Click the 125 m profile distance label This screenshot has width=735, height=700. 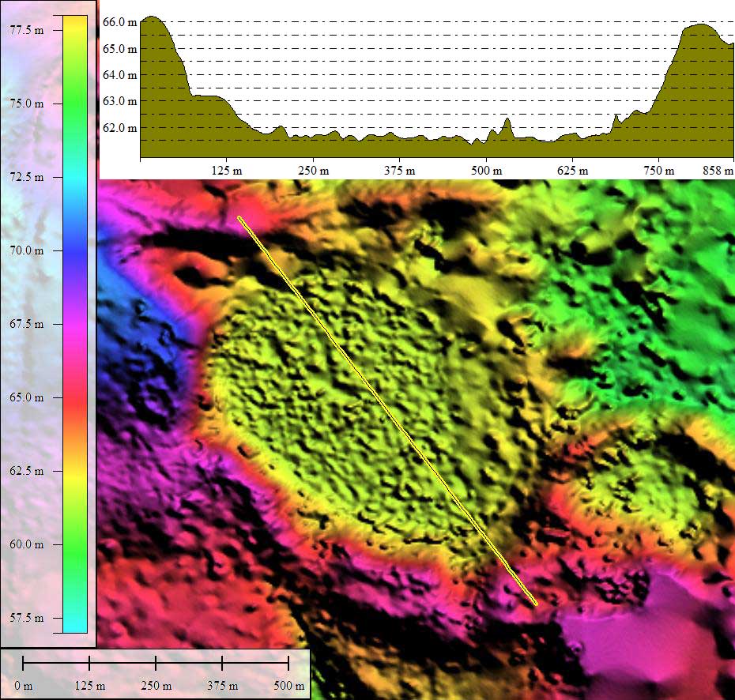pyautogui.click(x=227, y=171)
